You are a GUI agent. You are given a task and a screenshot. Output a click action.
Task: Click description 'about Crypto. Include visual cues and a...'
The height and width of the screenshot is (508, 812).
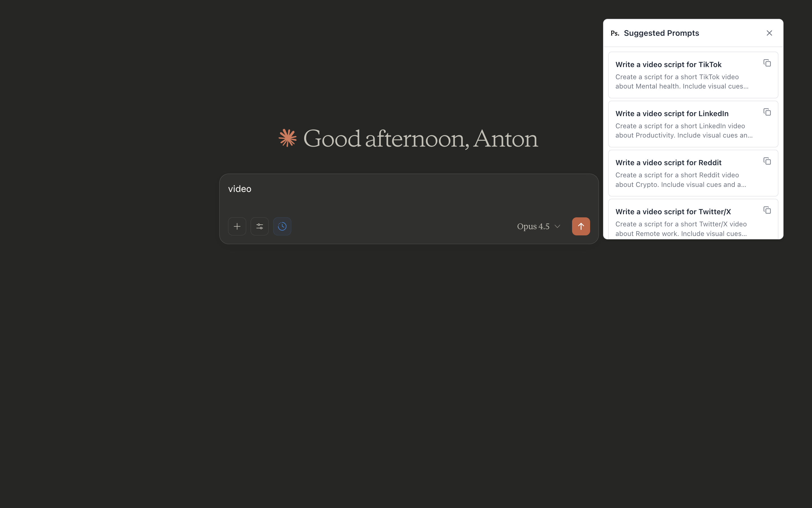coord(681,185)
